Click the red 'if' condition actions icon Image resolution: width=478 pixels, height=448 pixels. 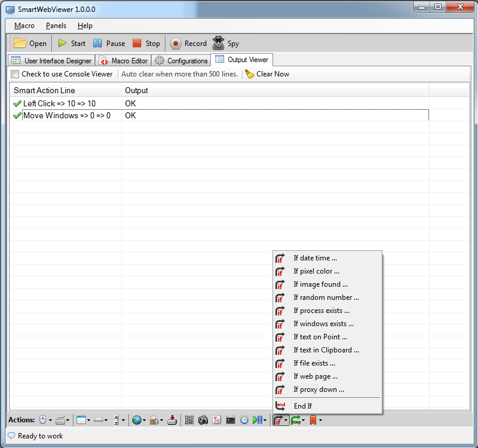pos(278,421)
